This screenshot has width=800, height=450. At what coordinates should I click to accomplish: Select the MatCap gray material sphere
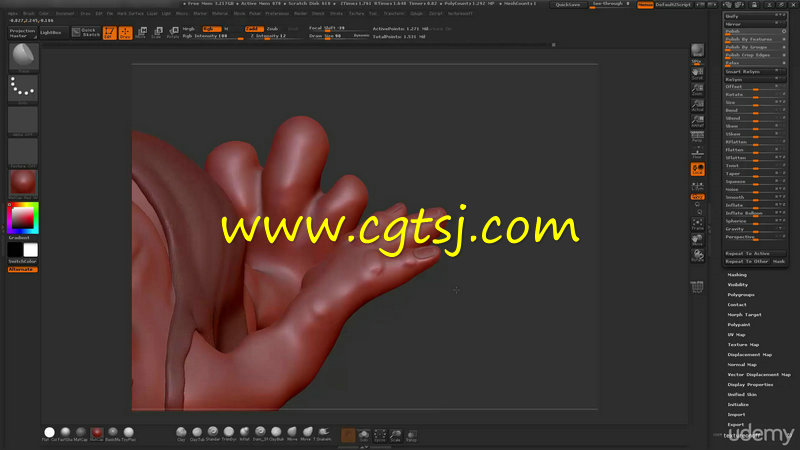coord(81,433)
